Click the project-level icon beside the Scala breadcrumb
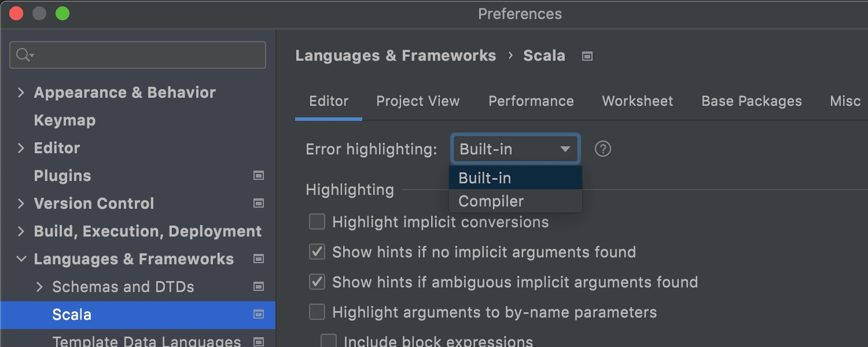Screen dimensions: 868x347 (587, 56)
